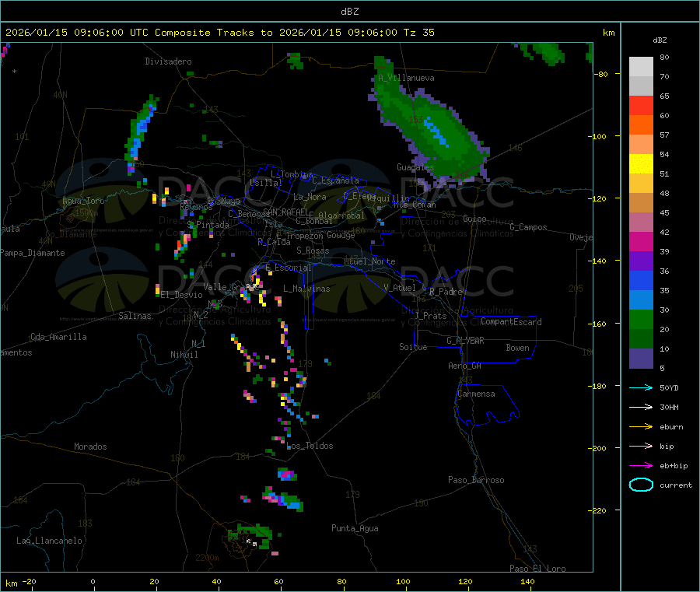The image size is (700, 592).
Task: Click the pink bip arrow legend icon
Action: click(x=641, y=446)
